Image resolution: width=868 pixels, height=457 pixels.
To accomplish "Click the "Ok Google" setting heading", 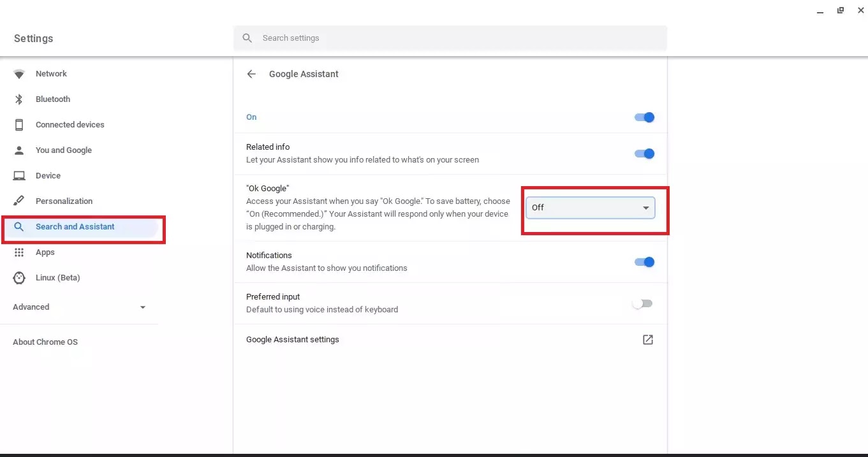I will click(268, 189).
